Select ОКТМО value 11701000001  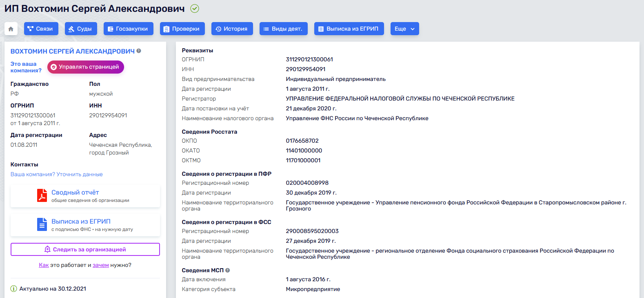click(303, 160)
